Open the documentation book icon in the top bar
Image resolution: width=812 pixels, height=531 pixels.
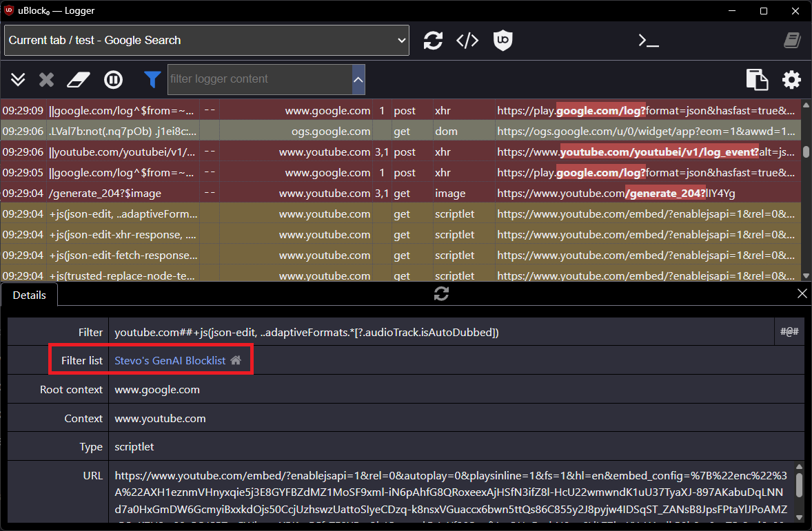pyautogui.click(x=792, y=41)
